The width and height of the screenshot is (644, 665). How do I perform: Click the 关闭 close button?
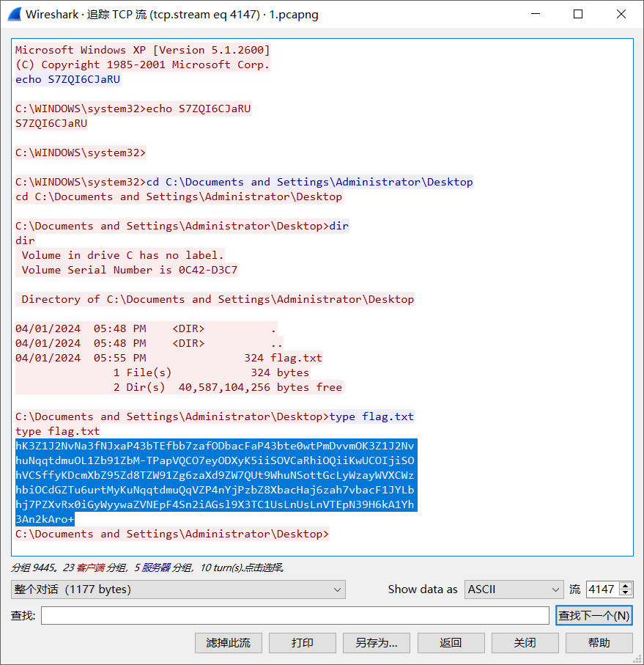point(525,643)
